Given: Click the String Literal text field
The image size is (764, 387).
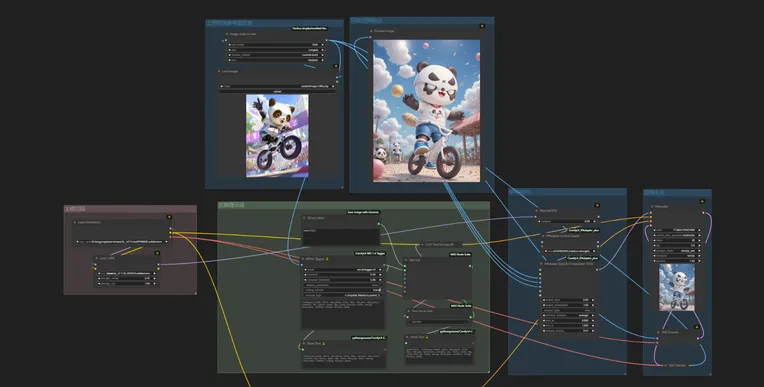Looking at the screenshot, I should pyautogui.click(x=341, y=236).
